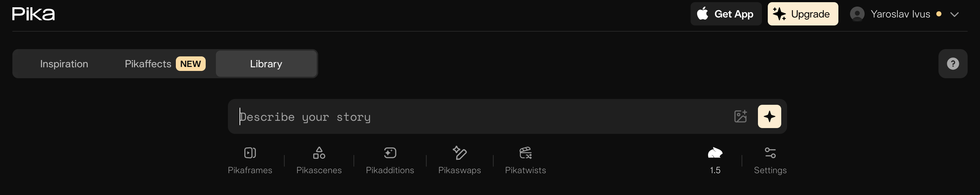Choose the Pikaswaps tool

pyautogui.click(x=459, y=160)
